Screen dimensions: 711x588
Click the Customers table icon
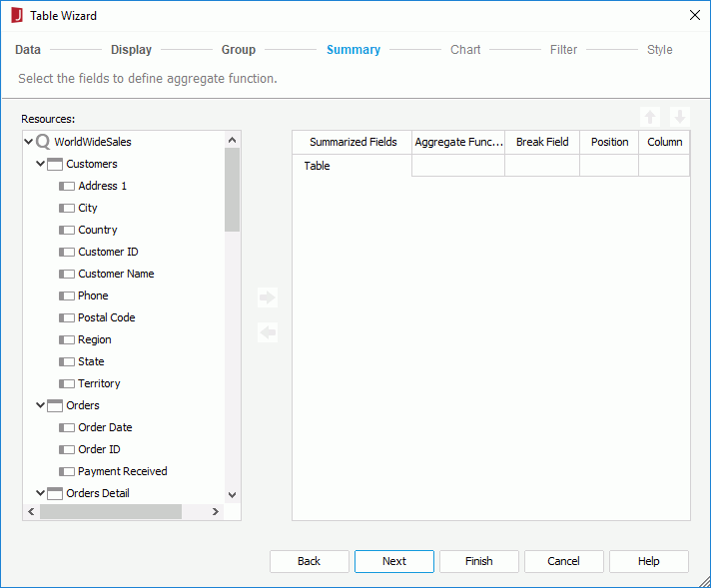[55, 164]
